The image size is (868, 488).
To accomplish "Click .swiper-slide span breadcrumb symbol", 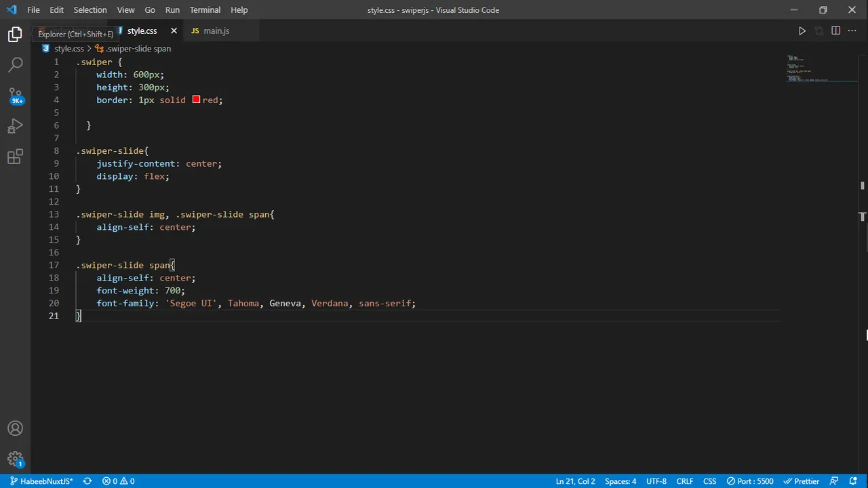I will click(x=138, y=49).
